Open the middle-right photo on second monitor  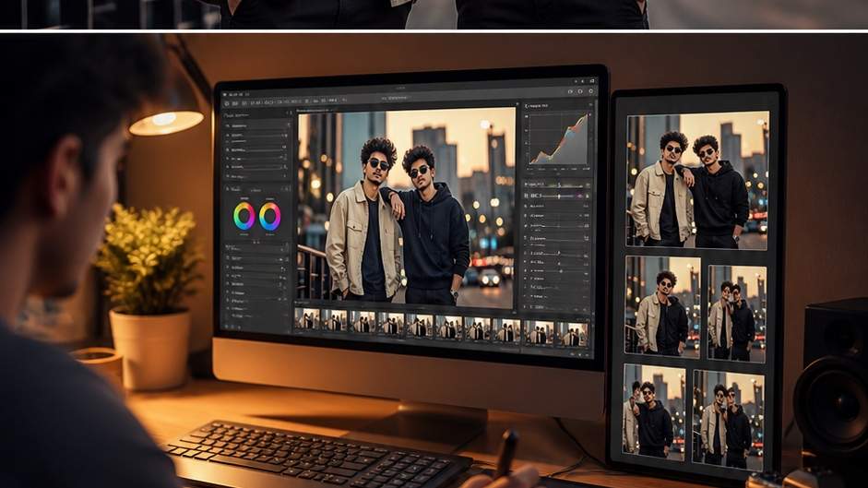(x=737, y=314)
